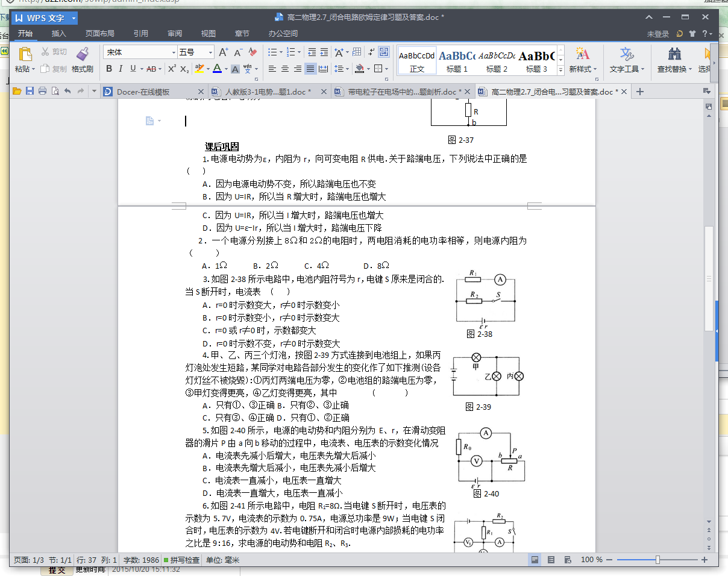
Task: Apply the text highlight color
Action: 199,69
